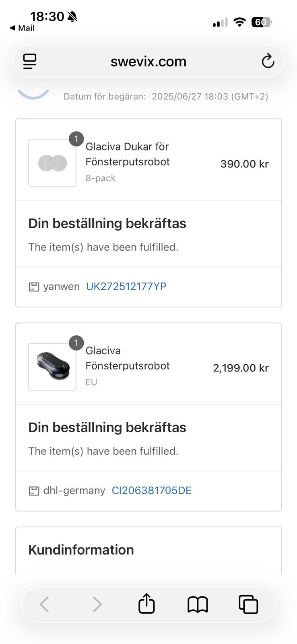Open yanwen tracking number UK272512177YP
Screen dimensions: 297x644
[126, 287]
